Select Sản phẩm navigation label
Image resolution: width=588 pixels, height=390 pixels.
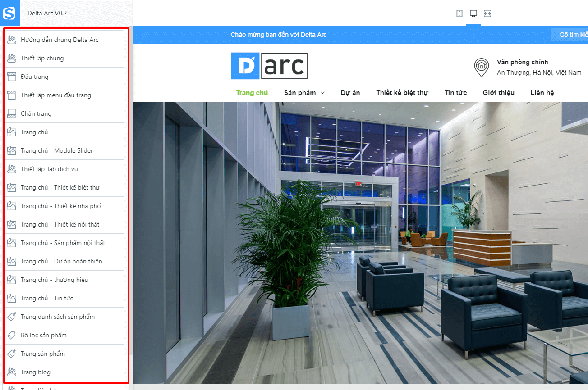click(300, 93)
